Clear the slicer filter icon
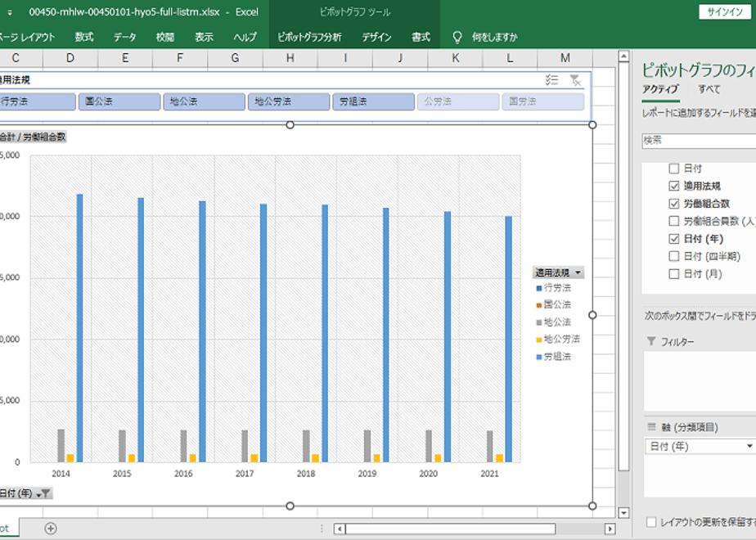The width and height of the screenshot is (756, 540). 574,80
